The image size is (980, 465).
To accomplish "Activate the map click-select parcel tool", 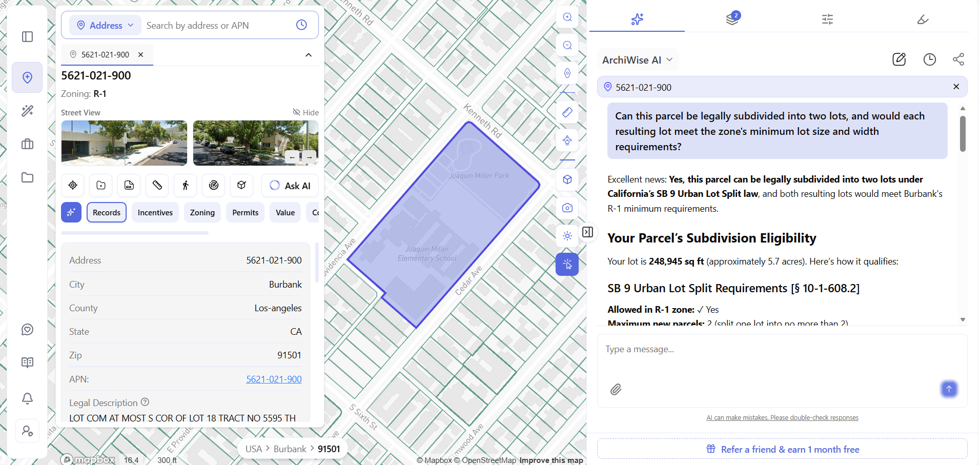I will [567, 265].
